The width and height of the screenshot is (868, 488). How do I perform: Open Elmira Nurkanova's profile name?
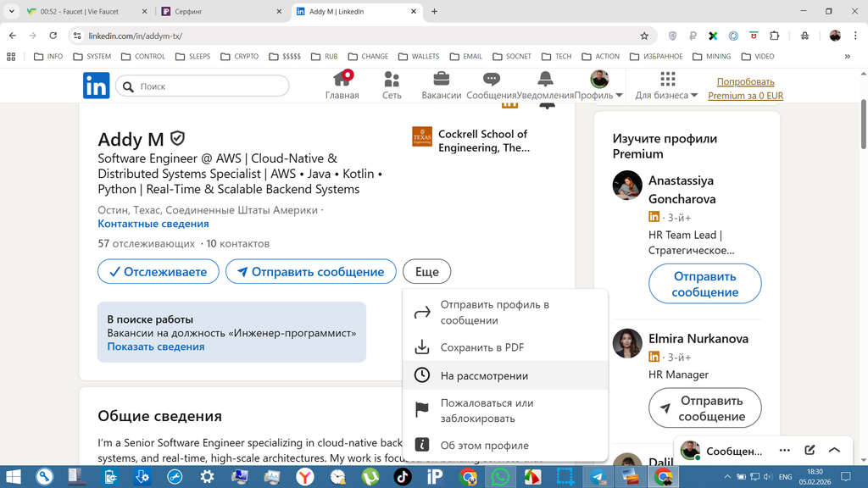(698, 339)
